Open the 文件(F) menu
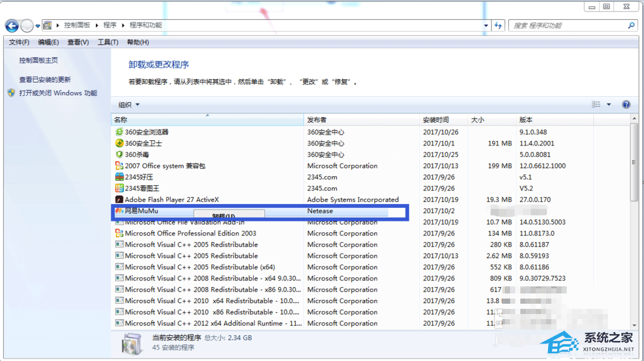The image size is (644, 361). (x=19, y=42)
